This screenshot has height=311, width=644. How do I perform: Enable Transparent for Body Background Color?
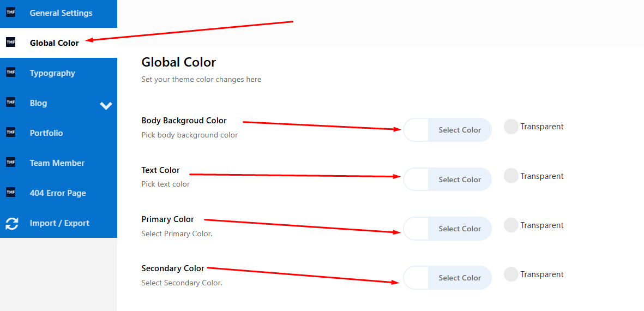pyautogui.click(x=511, y=127)
